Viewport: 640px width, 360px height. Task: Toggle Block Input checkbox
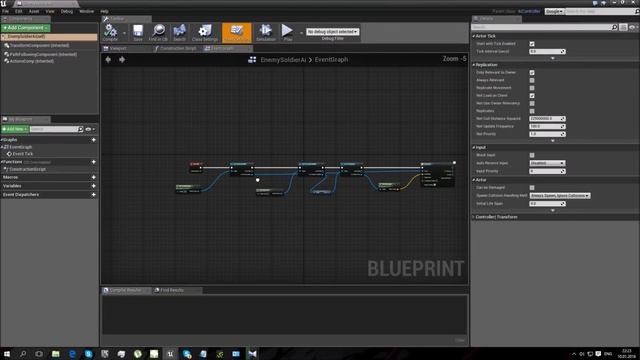pos(532,155)
